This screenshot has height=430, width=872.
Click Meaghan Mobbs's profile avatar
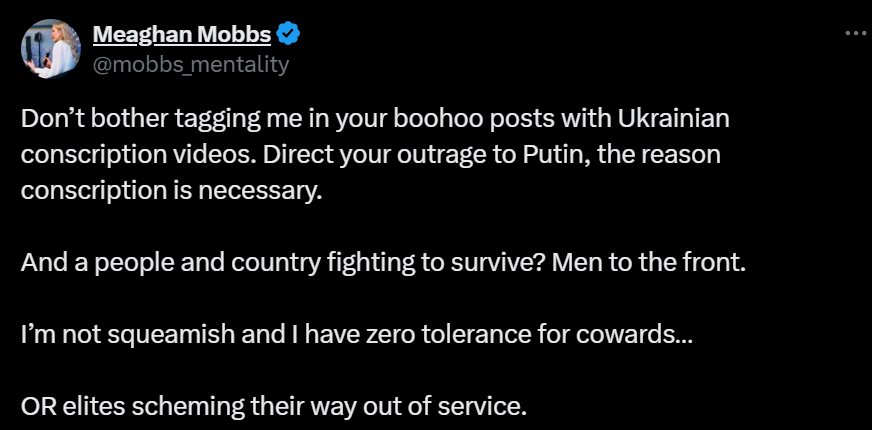point(48,49)
